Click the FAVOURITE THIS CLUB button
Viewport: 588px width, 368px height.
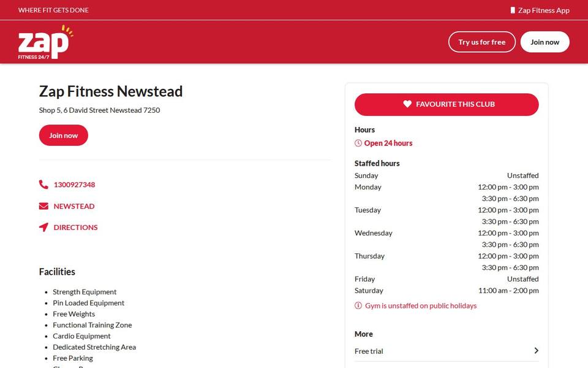point(447,104)
